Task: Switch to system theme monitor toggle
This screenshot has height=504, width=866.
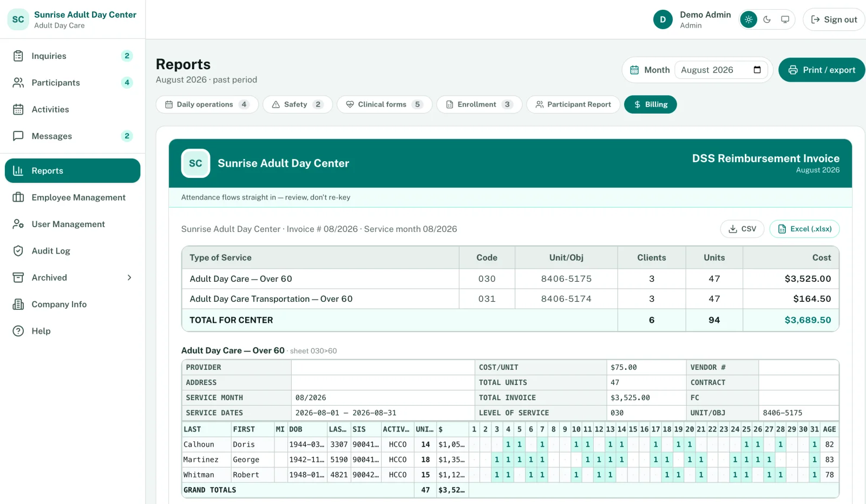Action: [785, 19]
